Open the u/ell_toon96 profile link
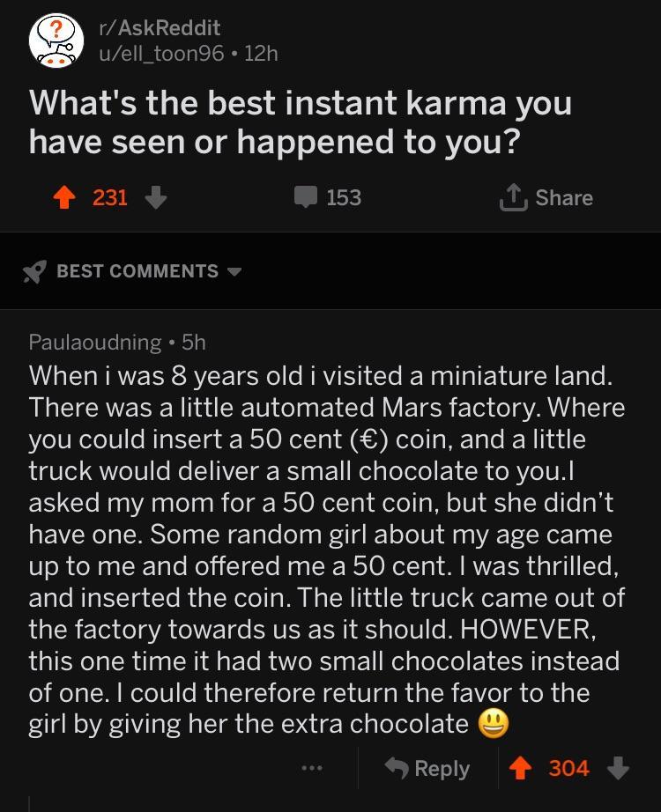 (x=166, y=53)
